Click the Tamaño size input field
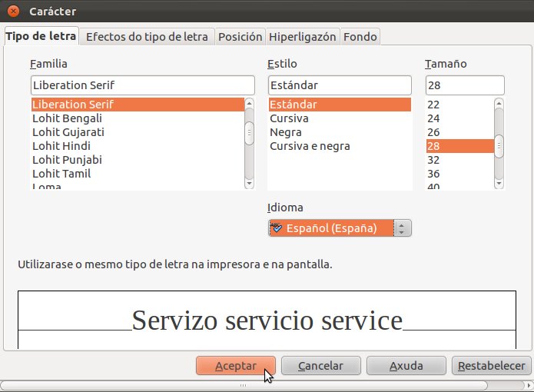 click(x=465, y=85)
